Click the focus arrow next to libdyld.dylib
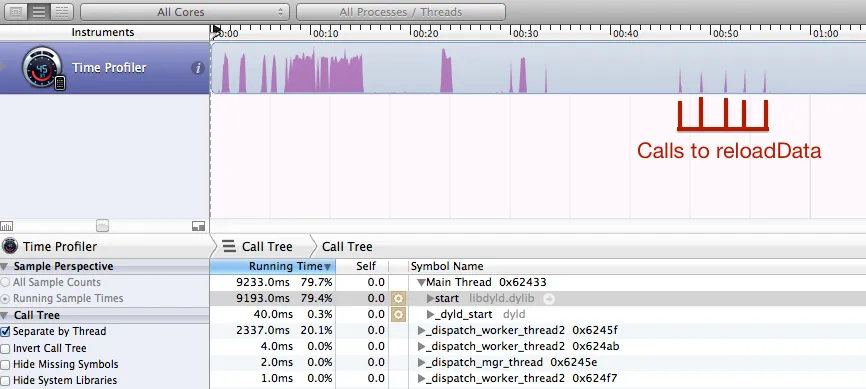 pyautogui.click(x=548, y=299)
